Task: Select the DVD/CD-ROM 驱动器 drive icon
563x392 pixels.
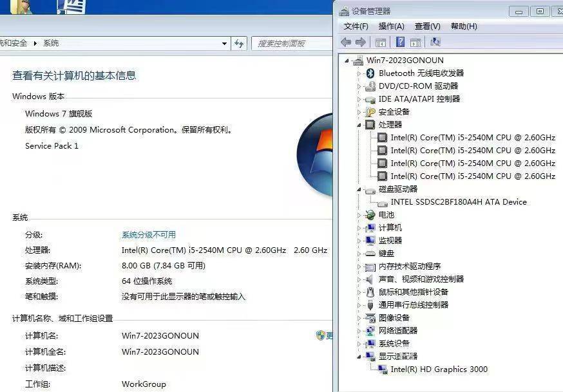Action: (x=370, y=86)
